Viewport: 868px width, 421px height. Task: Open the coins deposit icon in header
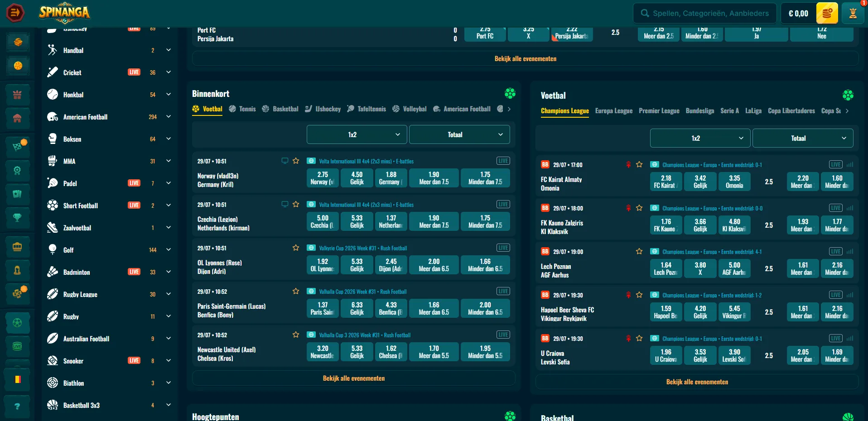pyautogui.click(x=827, y=13)
